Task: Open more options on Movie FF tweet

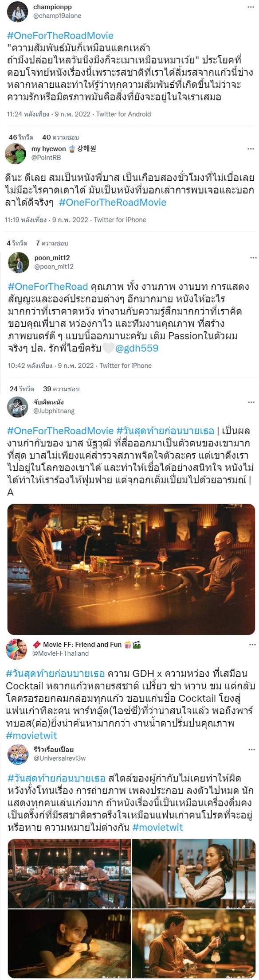Action: [252, 645]
